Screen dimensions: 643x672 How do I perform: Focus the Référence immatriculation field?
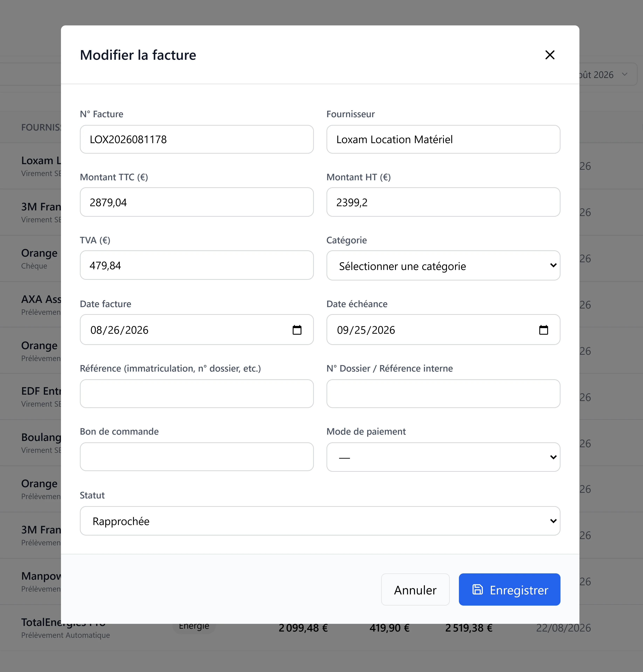(x=197, y=394)
